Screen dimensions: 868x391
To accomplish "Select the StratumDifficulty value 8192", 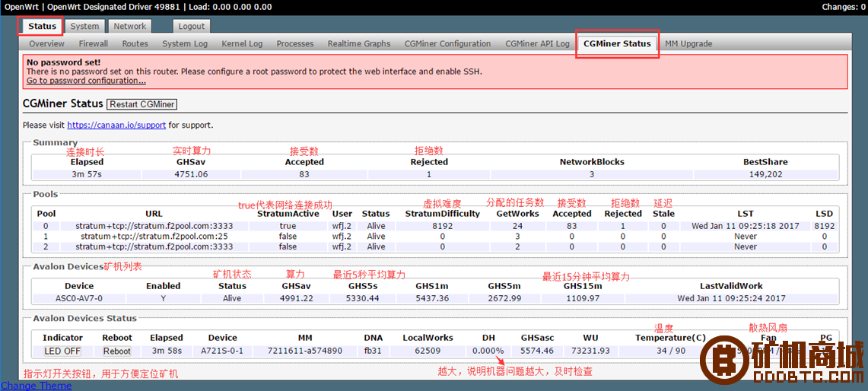I will 443,226.
